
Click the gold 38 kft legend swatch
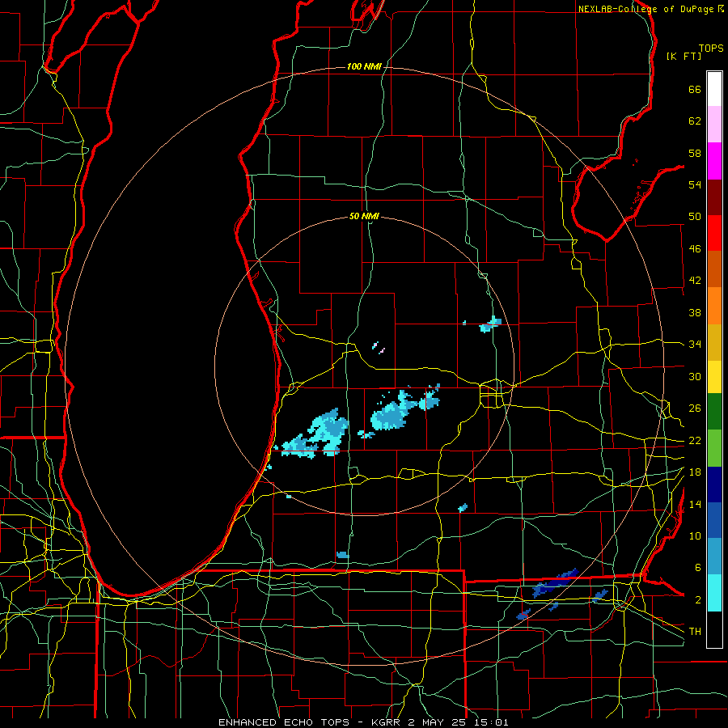pos(714,342)
